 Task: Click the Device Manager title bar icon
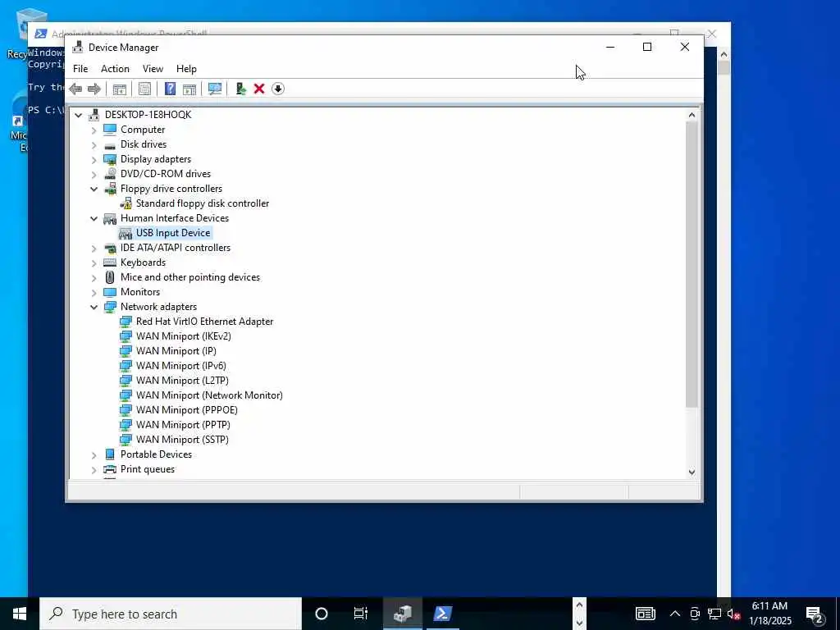[x=78, y=47]
